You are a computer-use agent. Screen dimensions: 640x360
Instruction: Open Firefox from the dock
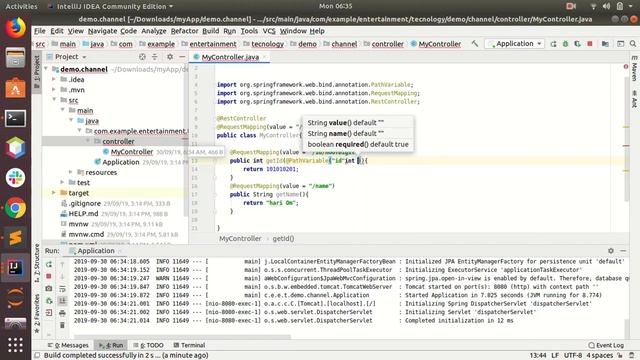16,28
